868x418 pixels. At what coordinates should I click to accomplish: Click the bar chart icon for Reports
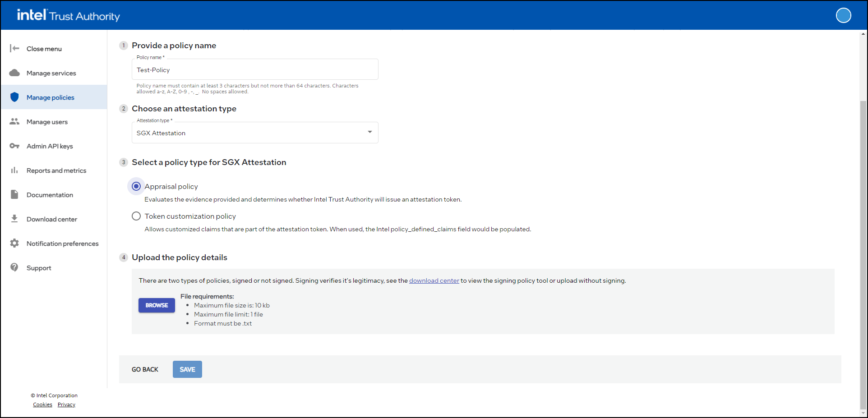[14, 170]
